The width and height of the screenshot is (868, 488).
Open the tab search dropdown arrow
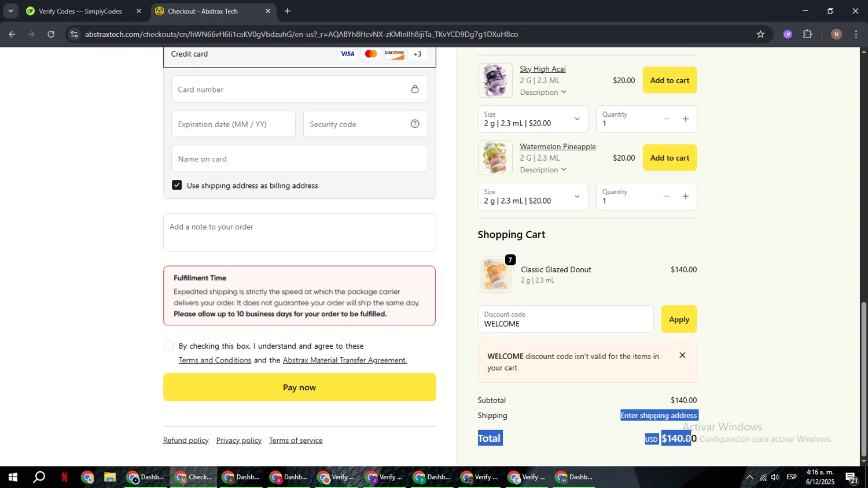point(10,11)
